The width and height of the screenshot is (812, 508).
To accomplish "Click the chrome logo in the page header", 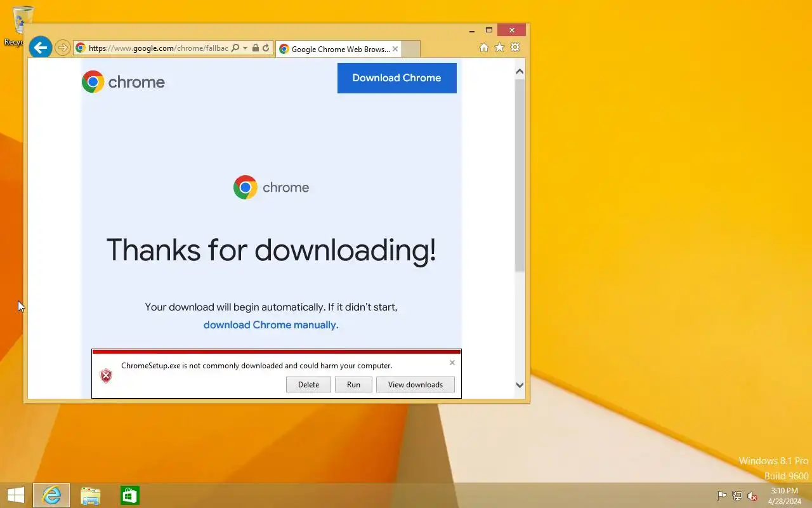I will (123, 82).
